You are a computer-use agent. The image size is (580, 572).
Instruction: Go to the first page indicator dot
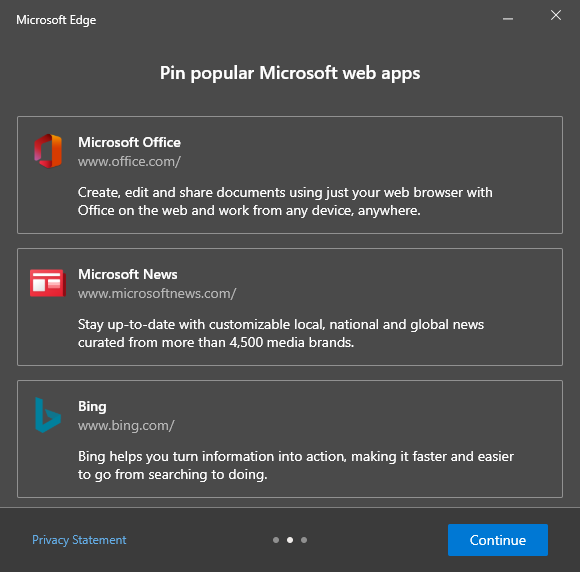(276, 540)
